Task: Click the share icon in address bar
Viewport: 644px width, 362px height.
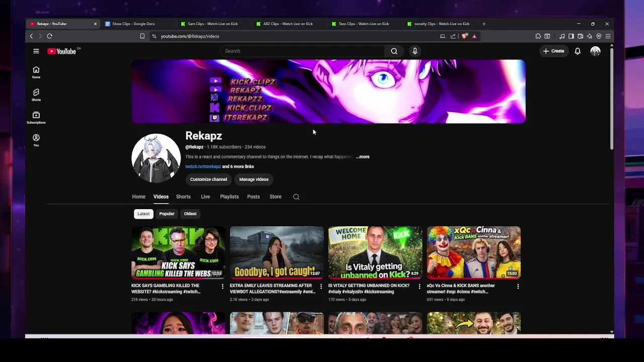Action: pyautogui.click(x=453, y=36)
